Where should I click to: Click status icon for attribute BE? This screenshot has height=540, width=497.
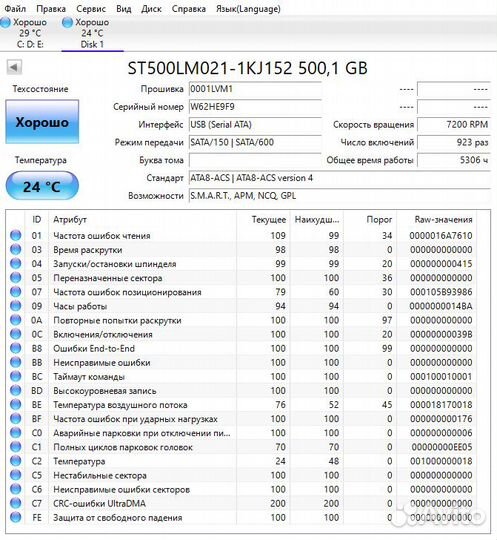15,405
